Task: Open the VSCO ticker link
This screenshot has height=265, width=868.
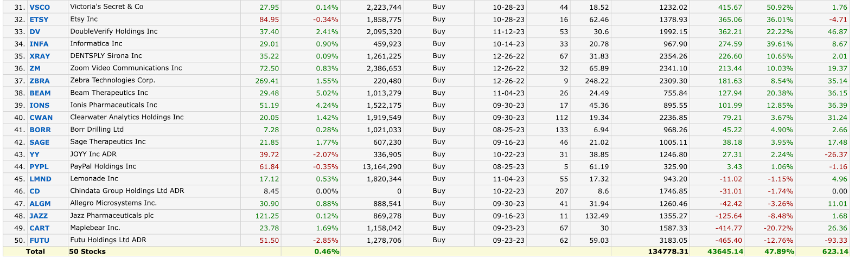Action: (x=40, y=7)
